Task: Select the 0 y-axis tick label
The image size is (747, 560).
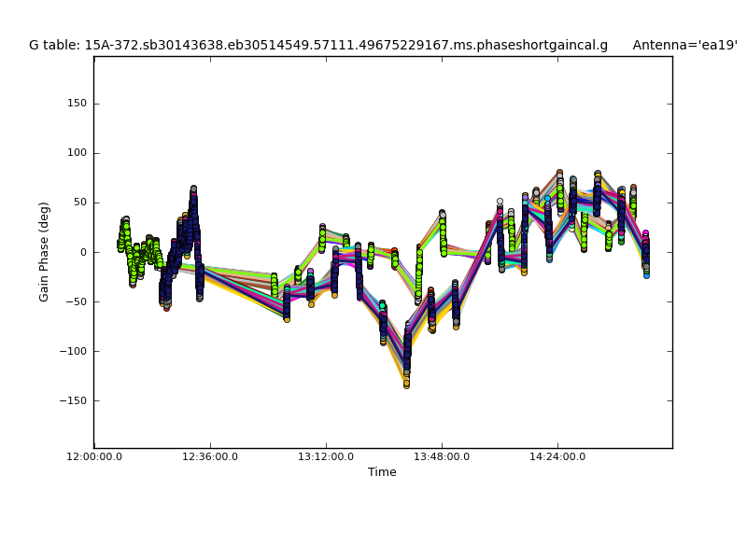Action: (x=83, y=252)
